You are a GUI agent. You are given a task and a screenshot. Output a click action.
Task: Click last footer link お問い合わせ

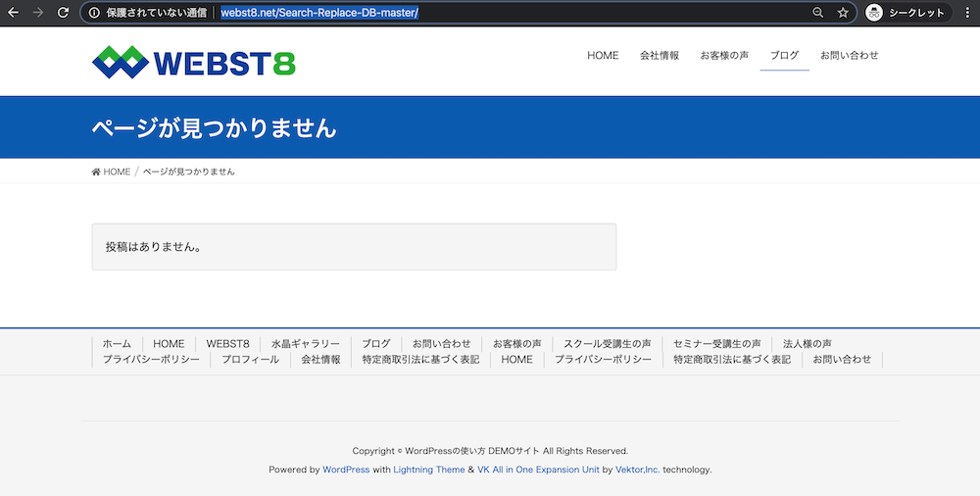(x=842, y=360)
